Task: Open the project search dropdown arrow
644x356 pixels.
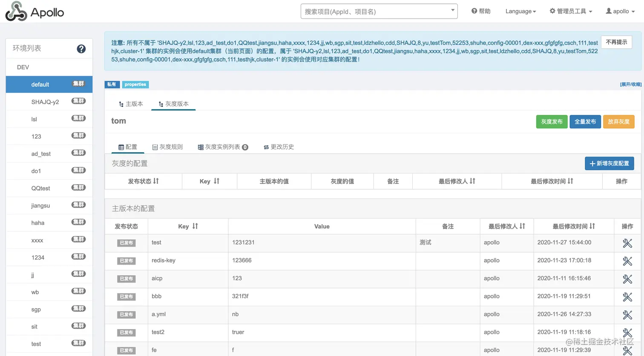Action: tap(453, 11)
